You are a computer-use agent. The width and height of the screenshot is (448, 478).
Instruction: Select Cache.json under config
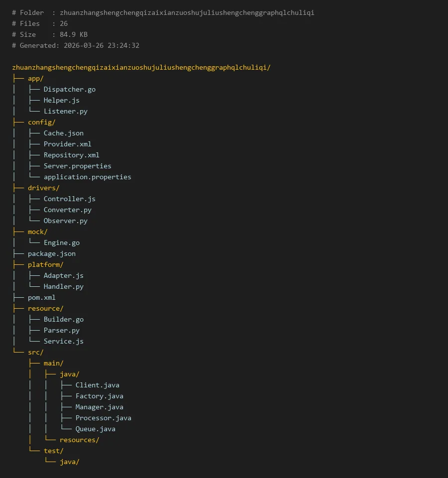63,133
